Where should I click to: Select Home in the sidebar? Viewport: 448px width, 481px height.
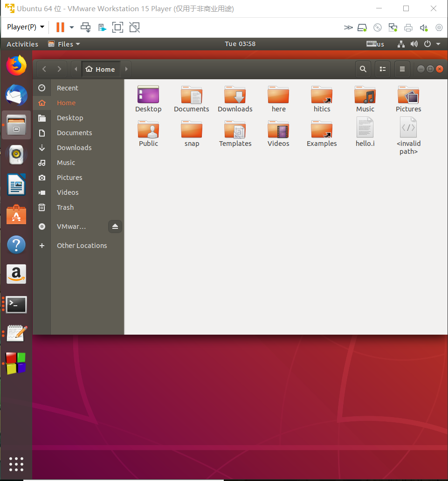[78, 103]
